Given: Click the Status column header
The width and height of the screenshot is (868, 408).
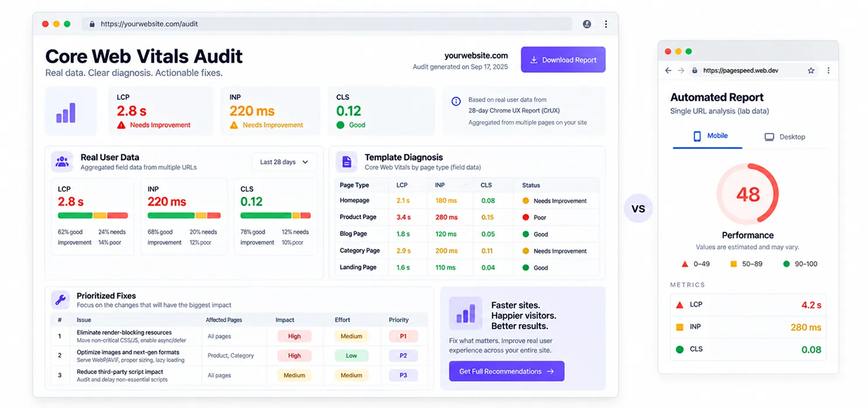Looking at the screenshot, I should click(x=531, y=185).
